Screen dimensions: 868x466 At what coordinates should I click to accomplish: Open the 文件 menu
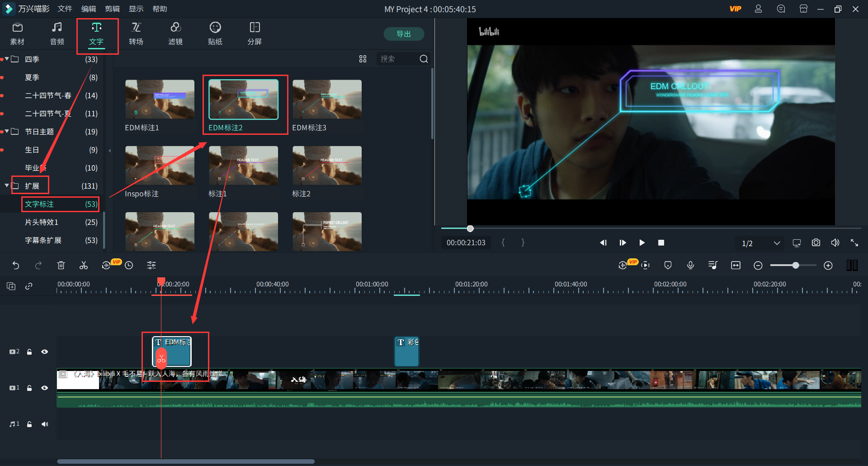(65, 9)
